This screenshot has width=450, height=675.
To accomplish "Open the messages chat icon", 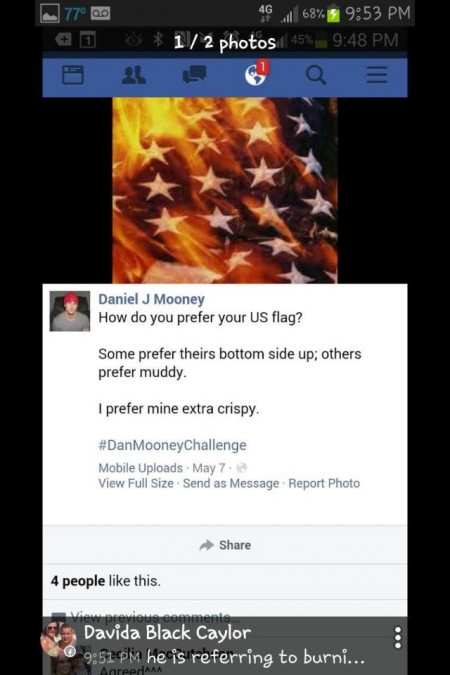I will click(x=194, y=74).
